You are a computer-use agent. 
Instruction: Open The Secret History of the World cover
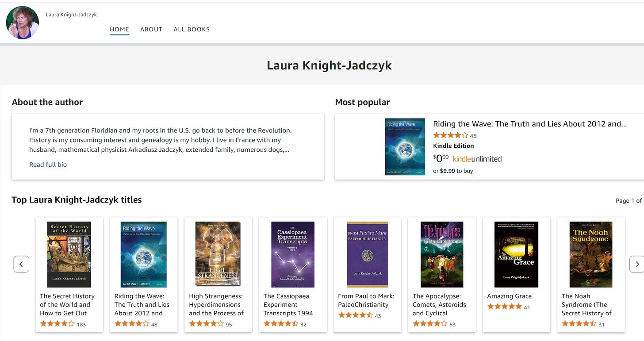[69, 254]
